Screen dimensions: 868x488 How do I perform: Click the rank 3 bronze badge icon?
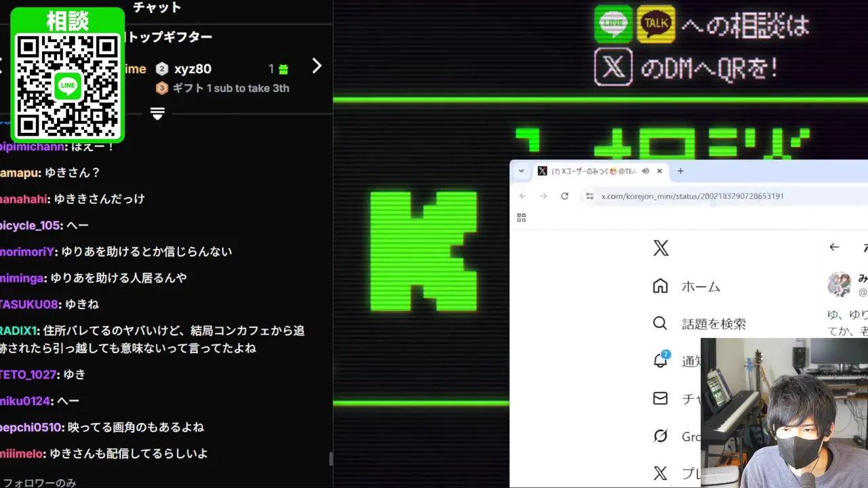[x=162, y=88]
